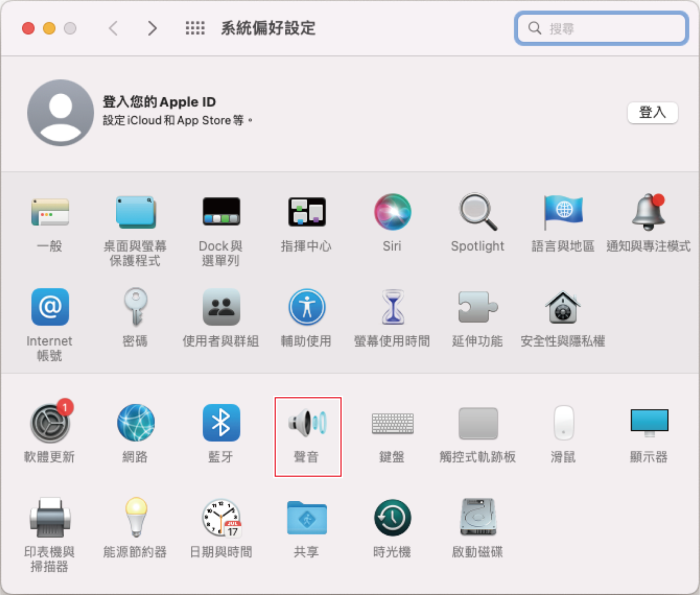Show all preferences with grid button
700x595 pixels.
[x=195, y=28]
